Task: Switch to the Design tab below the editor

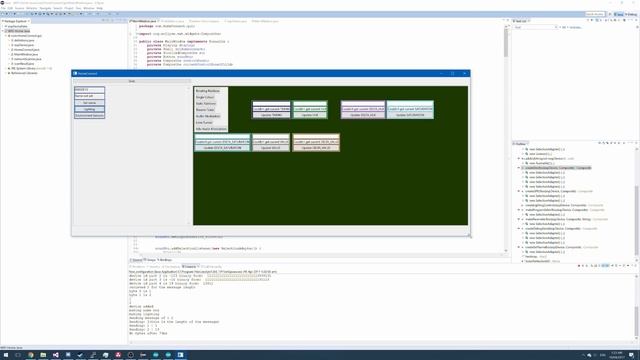Action: (151, 260)
